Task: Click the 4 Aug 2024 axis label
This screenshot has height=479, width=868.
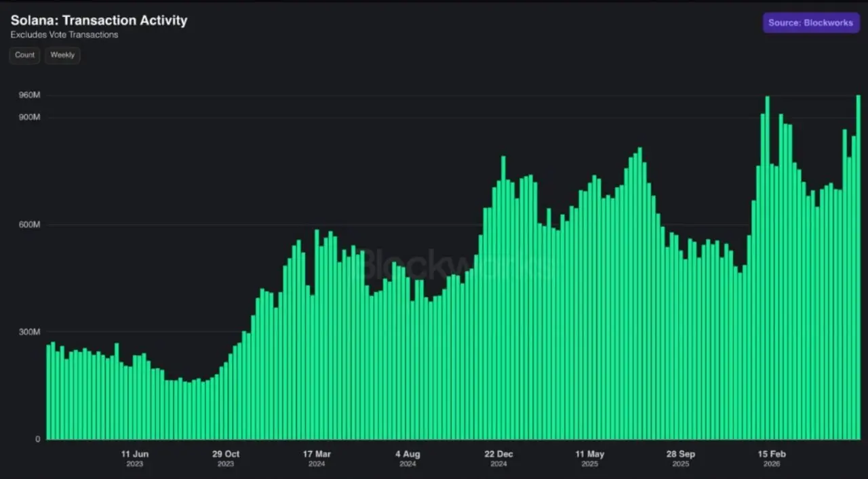Action: [408, 458]
